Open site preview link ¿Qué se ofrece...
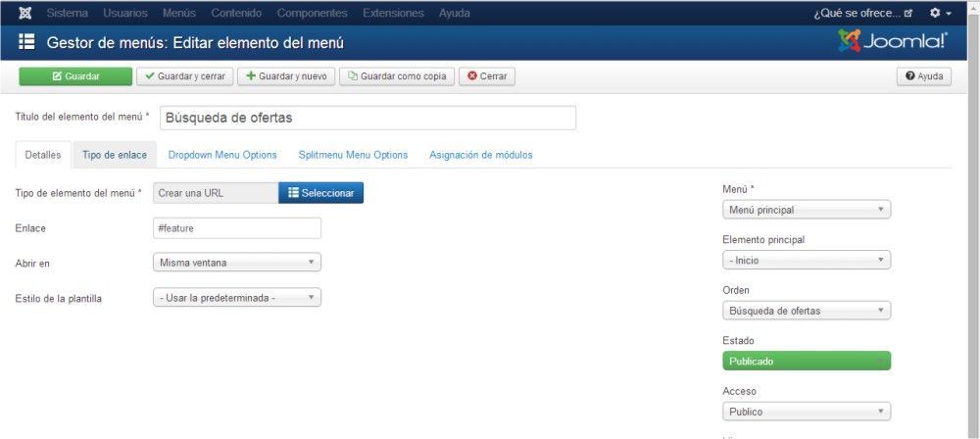Image resolution: width=980 pixels, height=439 pixels. 863,13
